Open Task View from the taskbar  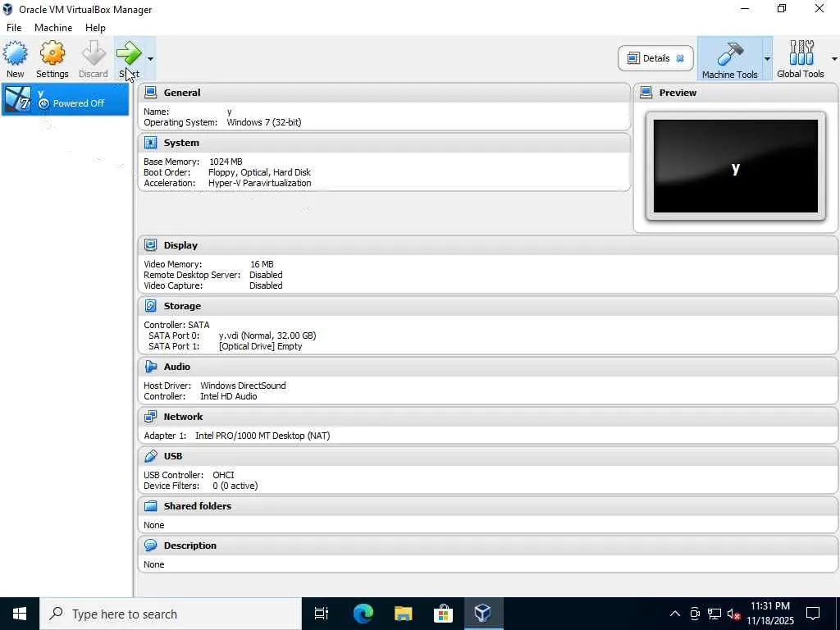point(322,614)
